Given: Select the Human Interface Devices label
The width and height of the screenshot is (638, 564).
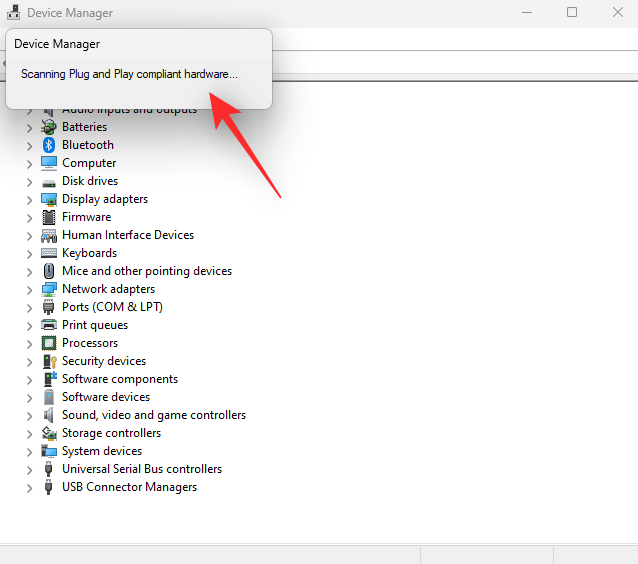Looking at the screenshot, I should (x=128, y=235).
